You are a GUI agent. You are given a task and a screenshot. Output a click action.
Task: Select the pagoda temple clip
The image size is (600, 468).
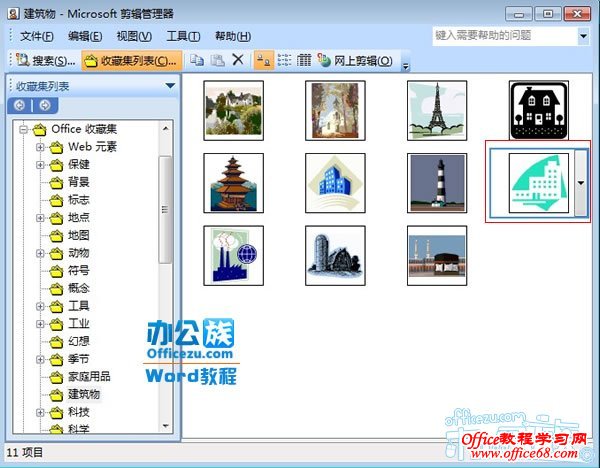click(233, 183)
